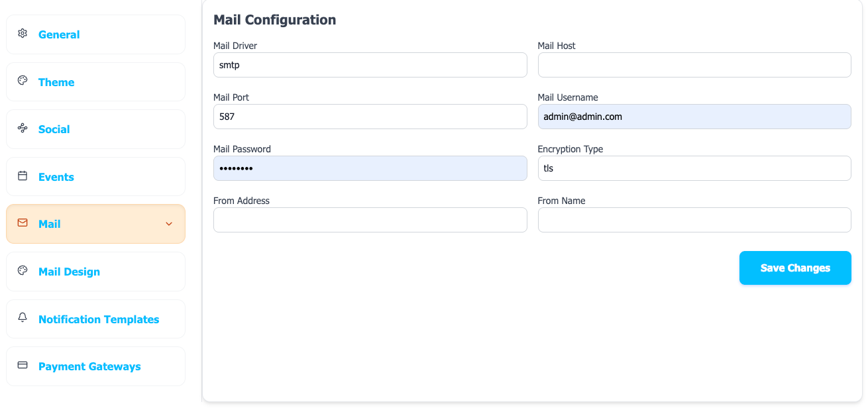Click the masked Mail Password field
Image resolution: width=868 pixels, height=408 pixels.
370,168
